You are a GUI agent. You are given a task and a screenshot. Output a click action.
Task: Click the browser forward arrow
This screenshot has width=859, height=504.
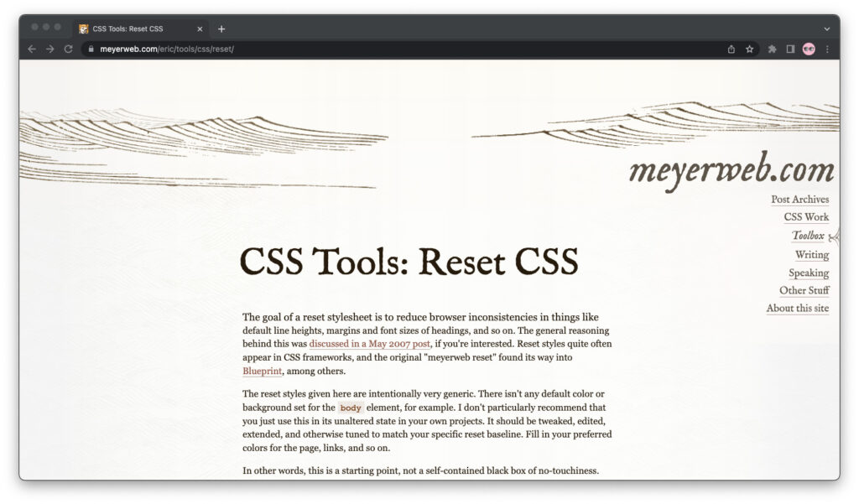[x=49, y=49]
